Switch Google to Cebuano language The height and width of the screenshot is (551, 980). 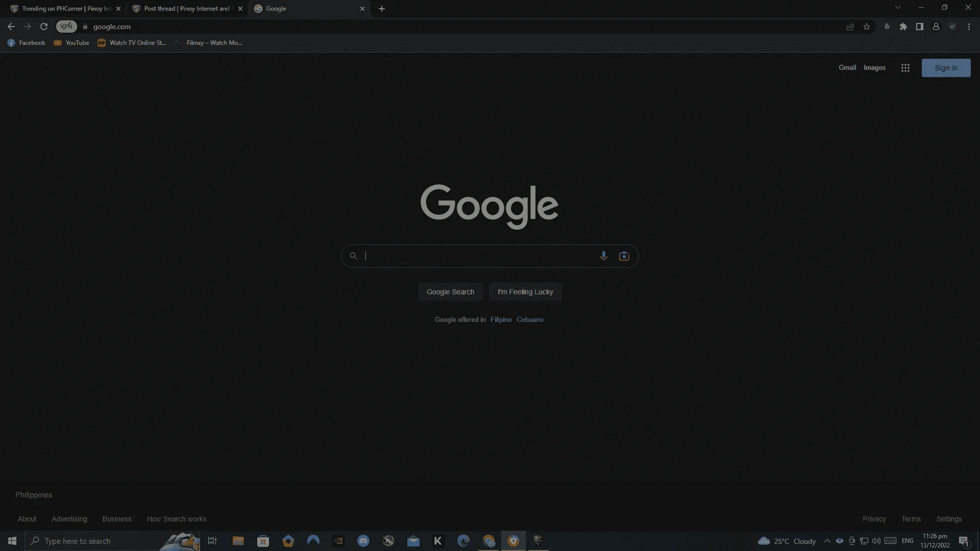[x=530, y=320]
